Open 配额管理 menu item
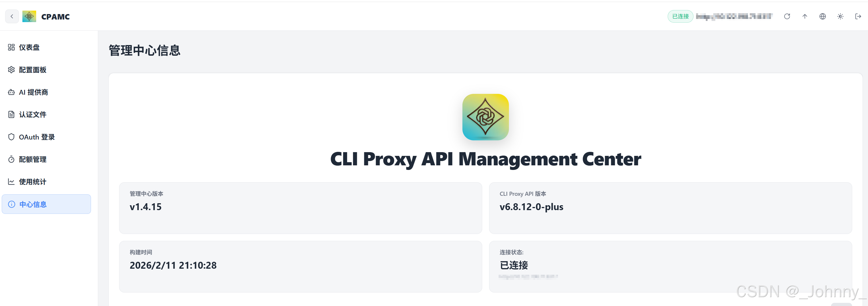The width and height of the screenshot is (868, 306). (46, 159)
